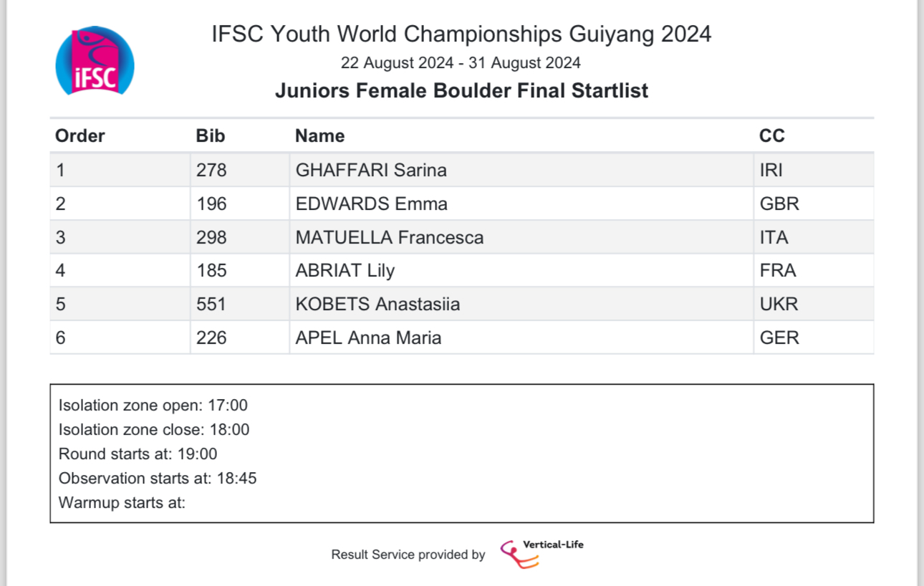Click the Vertical-Life logo
This screenshot has width=924, height=586.
542,553
